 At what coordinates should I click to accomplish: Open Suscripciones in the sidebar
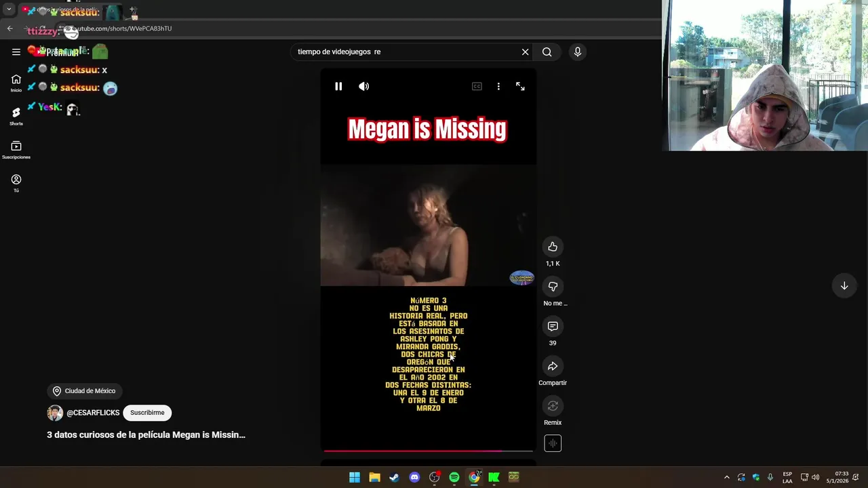16,150
